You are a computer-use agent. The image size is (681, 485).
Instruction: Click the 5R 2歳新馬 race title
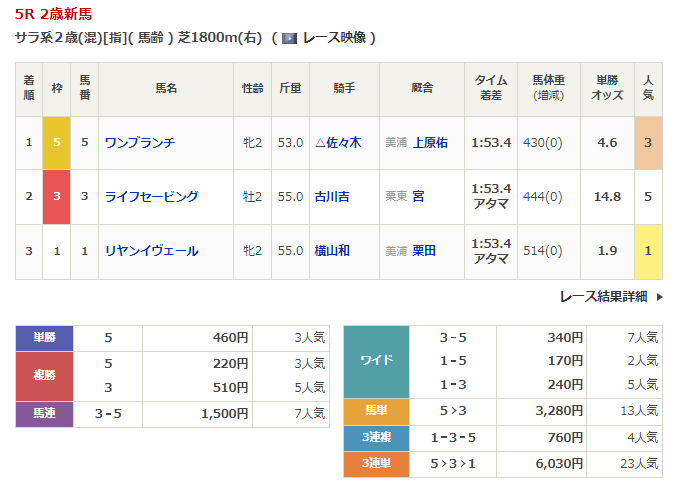(55, 13)
